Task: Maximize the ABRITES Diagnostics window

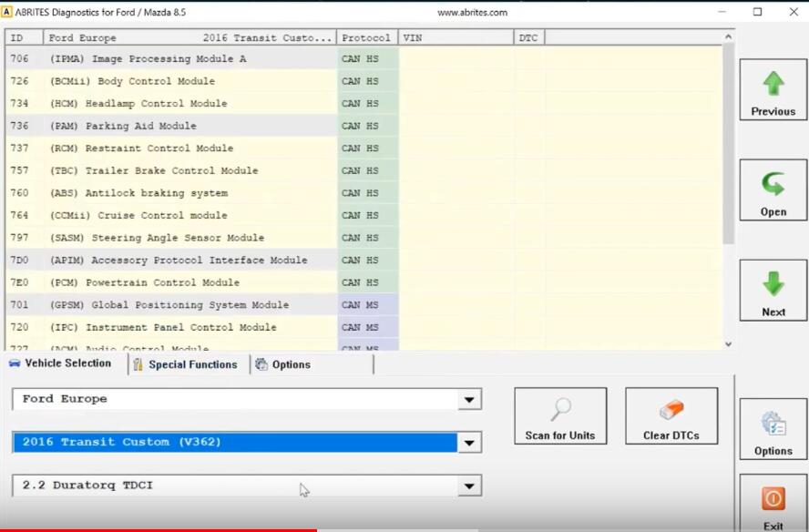Action: tap(757, 11)
